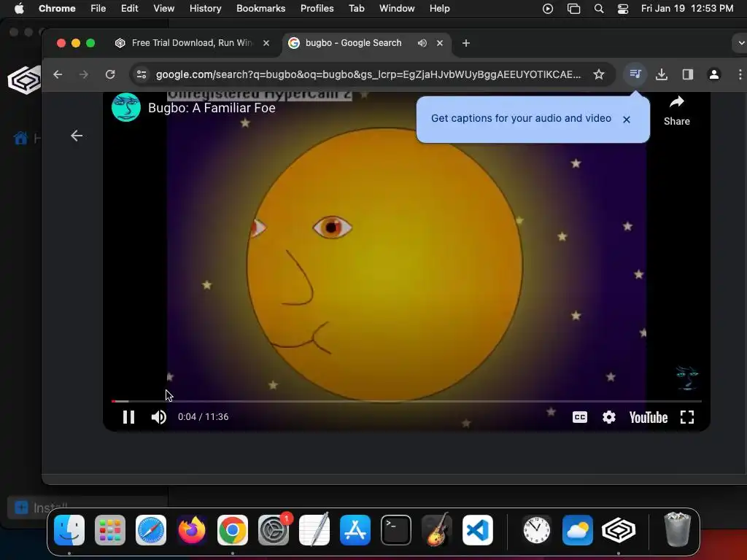The image size is (747, 560).
Task: Launch Firefox from the Dock
Action: (x=192, y=530)
